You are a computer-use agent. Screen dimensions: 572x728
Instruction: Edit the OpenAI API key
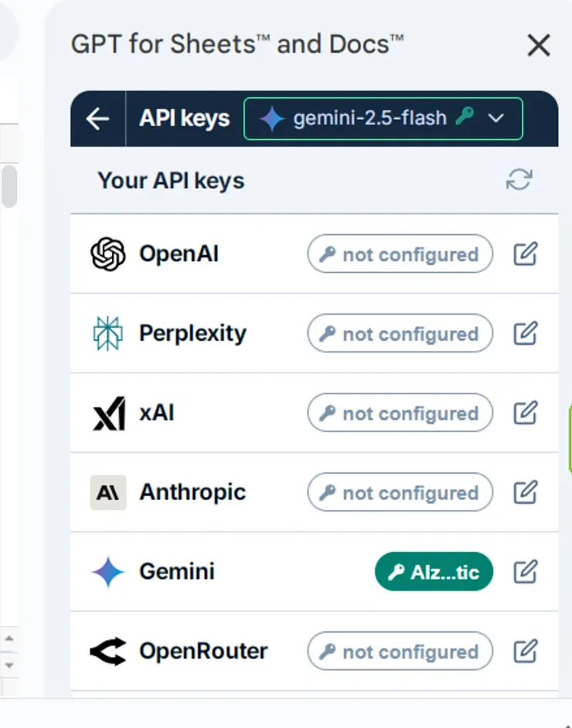[x=526, y=254]
